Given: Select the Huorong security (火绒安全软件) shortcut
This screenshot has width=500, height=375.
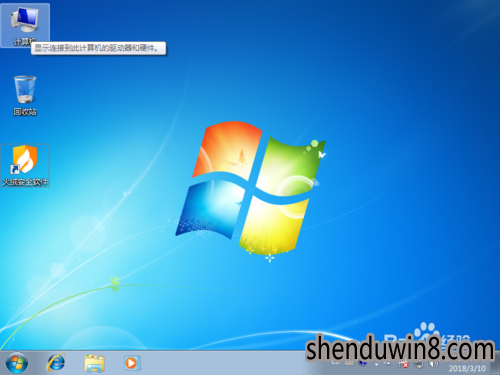Looking at the screenshot, I should point(25,166).
